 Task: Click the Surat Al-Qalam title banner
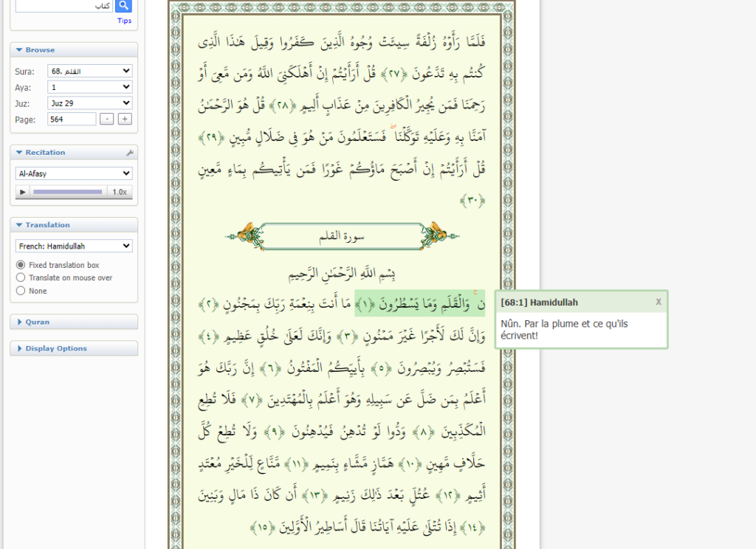point(342,236)
